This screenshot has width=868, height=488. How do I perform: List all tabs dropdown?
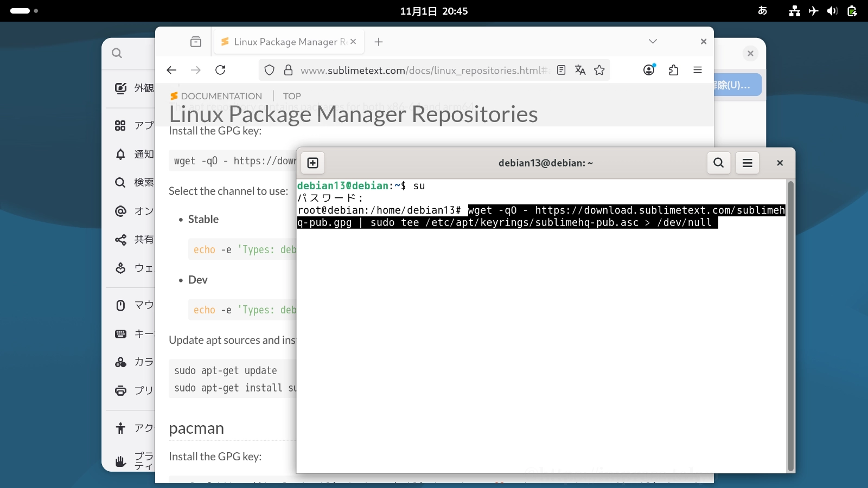[x=653, y=42]
